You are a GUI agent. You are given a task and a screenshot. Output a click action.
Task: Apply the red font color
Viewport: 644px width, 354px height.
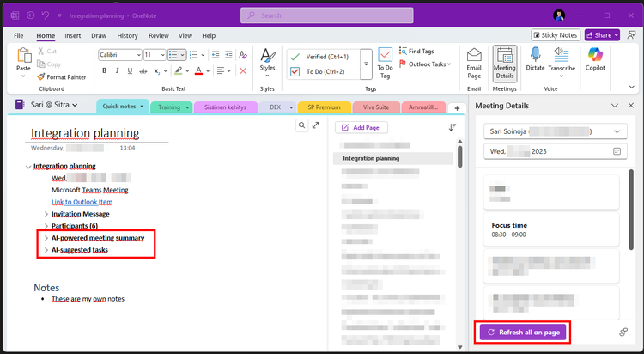coord(199,70)
